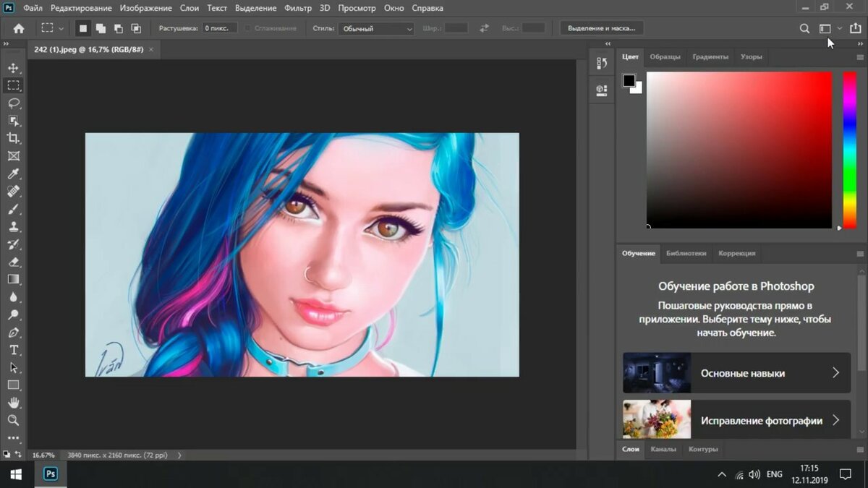Viewport: 868px width, 488px height.
Task: Open the Color panel options menu
Action: coord(860,57)
